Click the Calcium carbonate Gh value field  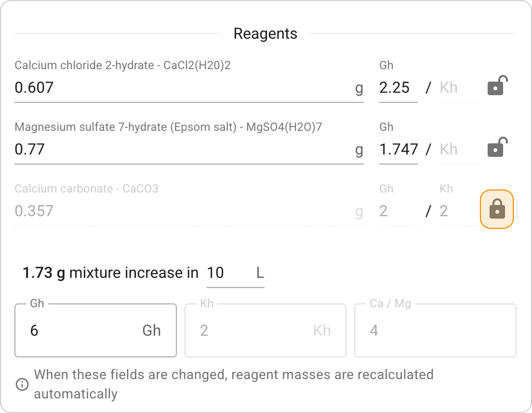tap(398, 211)
